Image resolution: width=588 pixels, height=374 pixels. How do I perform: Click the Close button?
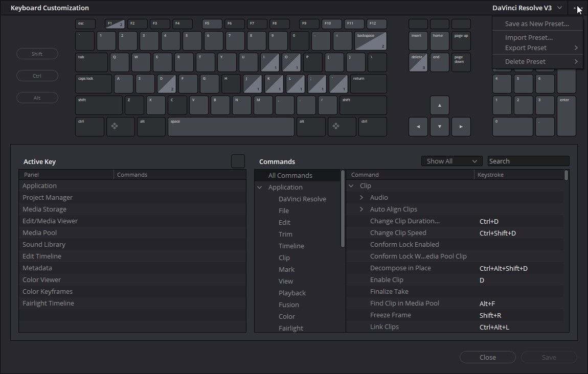point(487,357)
